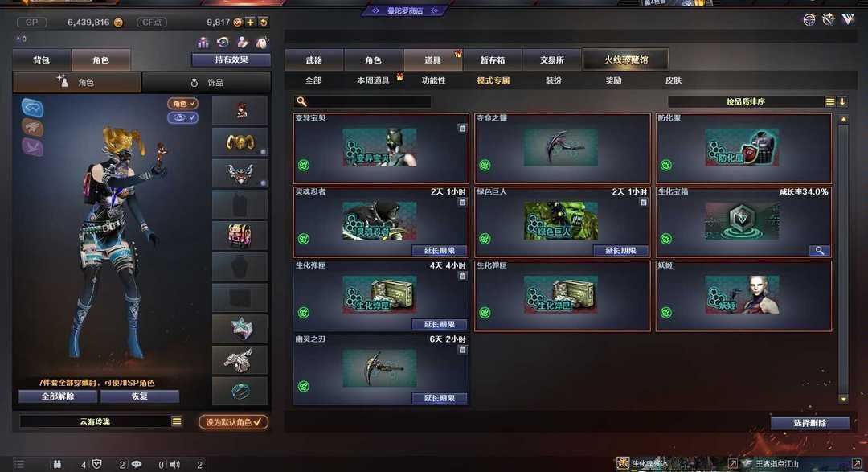Click the blue mask icon beside character
The height and width of the screenshot is (472, 868).
33,108
